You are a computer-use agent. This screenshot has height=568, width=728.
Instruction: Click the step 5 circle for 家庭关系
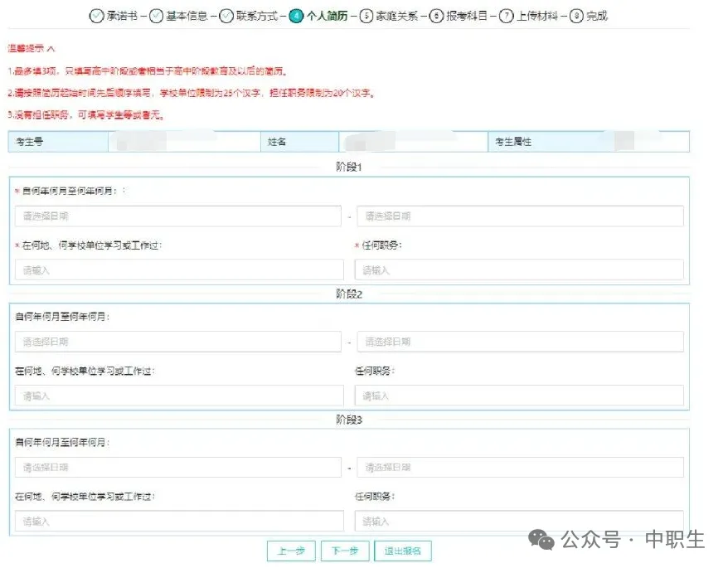point(366,17)
